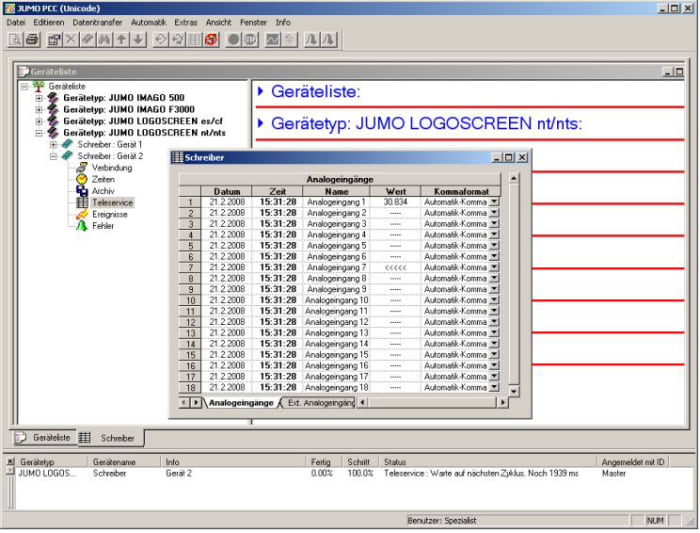
Task: Open Kommaformat dropdown in row 7
Action: [494, 267]
